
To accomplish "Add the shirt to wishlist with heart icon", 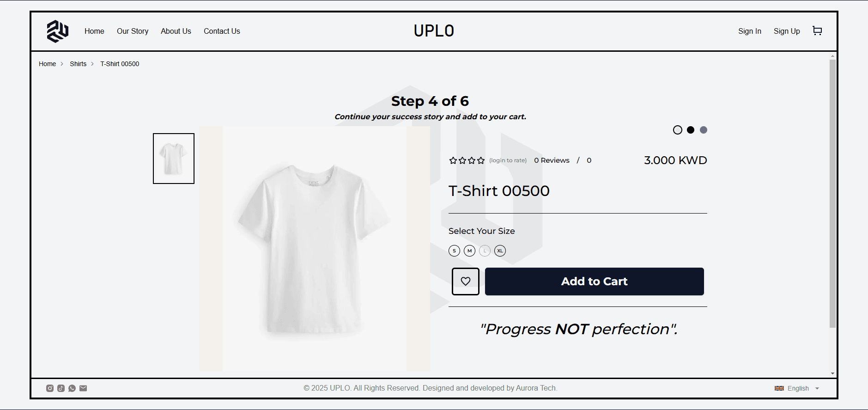I will point(465,281).
